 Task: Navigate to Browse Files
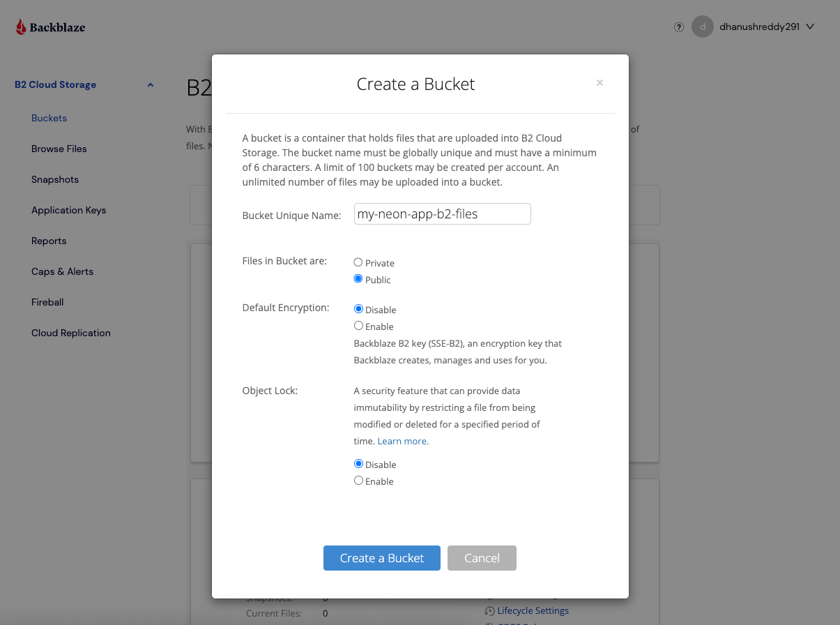[59, 149]
